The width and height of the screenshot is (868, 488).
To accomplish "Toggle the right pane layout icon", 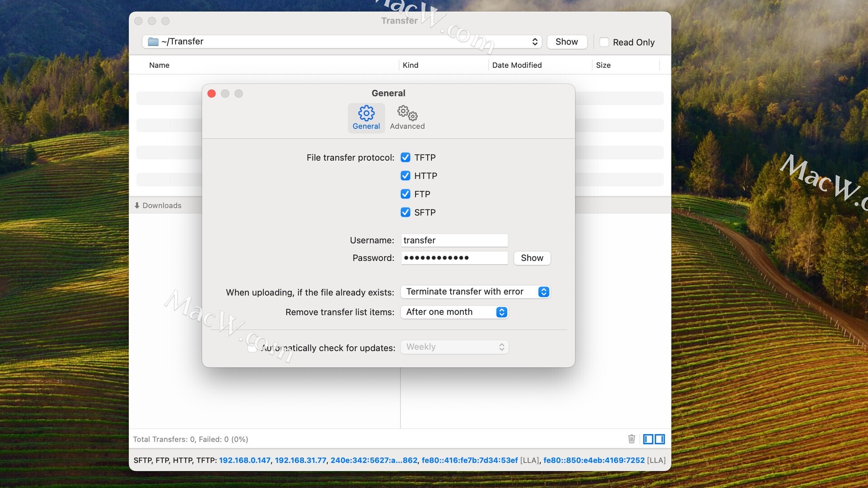I will point(660,439).
